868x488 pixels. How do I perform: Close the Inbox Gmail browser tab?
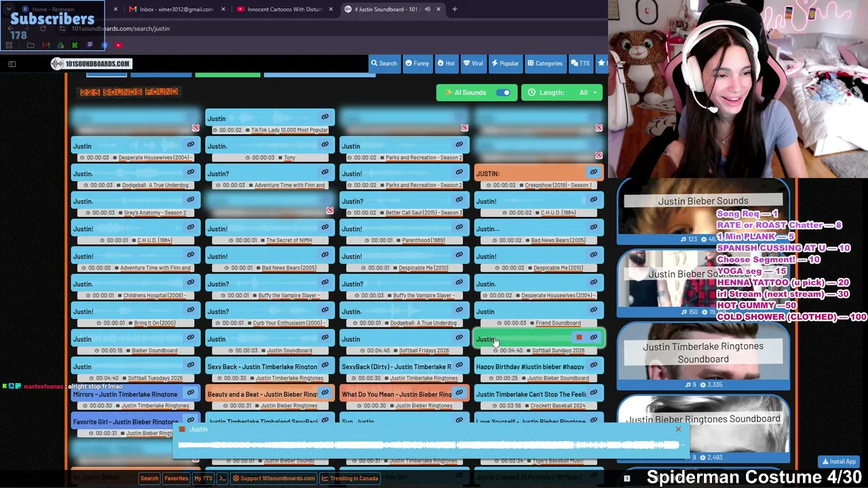pos(222,9)
